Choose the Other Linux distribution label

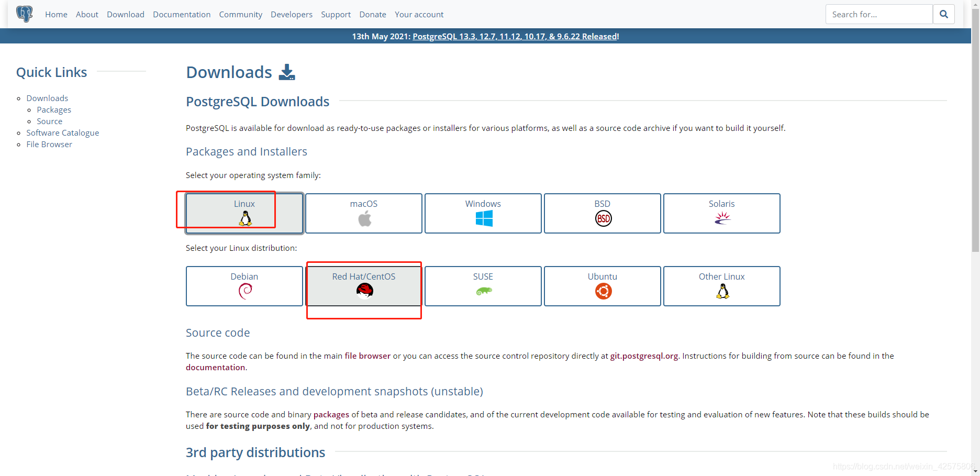(x=722, y=276)
